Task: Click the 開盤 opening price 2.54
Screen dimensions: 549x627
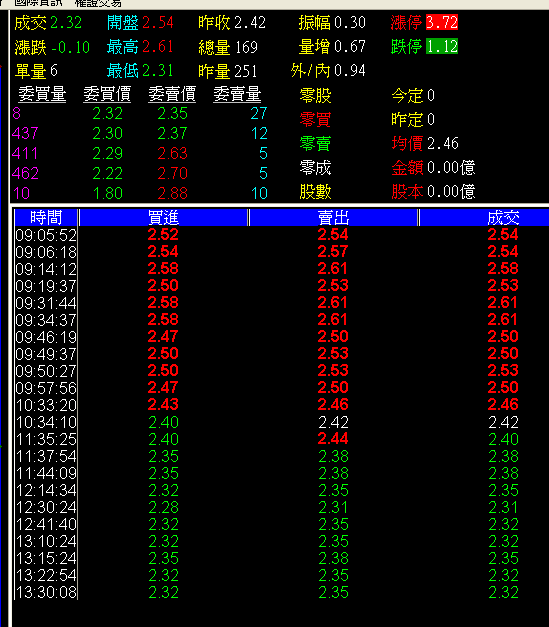Action: coord(158,22)
